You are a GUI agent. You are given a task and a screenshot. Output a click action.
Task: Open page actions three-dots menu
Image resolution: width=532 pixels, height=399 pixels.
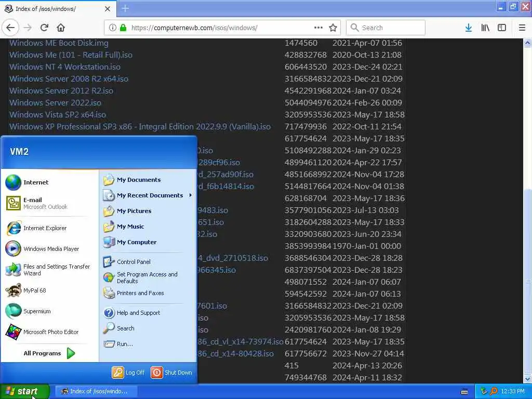click(x=318, y=28)
